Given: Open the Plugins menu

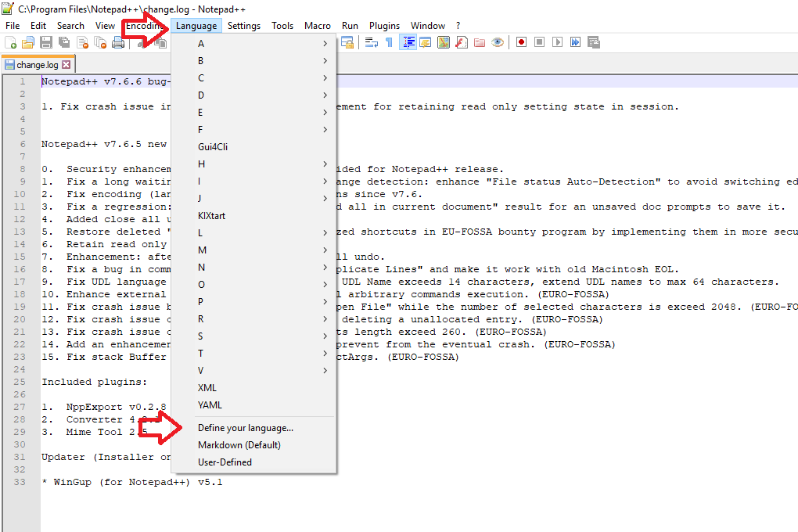Looking at the screenshot, I should pos(384,26).
